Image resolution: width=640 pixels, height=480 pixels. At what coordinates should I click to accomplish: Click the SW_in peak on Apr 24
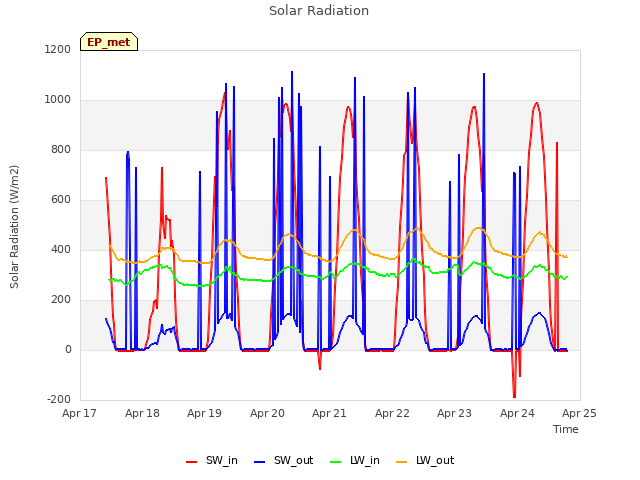pos(537,103)
